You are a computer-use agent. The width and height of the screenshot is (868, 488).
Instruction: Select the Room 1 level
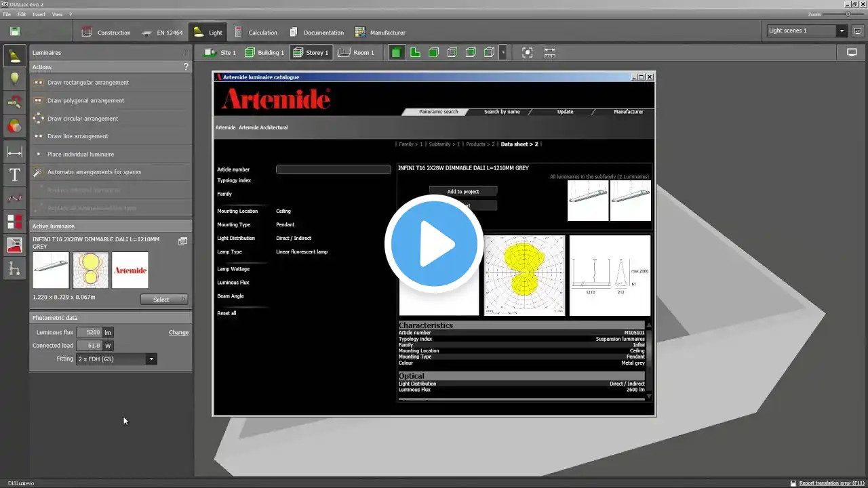click(x=357, y=52)
